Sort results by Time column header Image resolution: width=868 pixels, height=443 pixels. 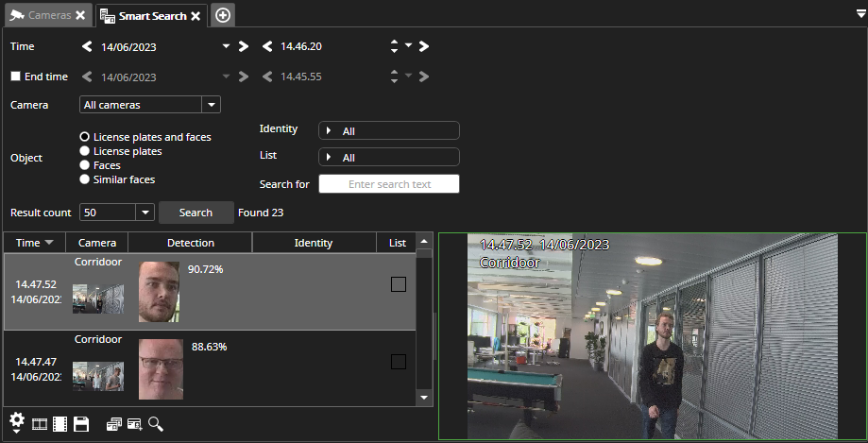click(35, 243)
